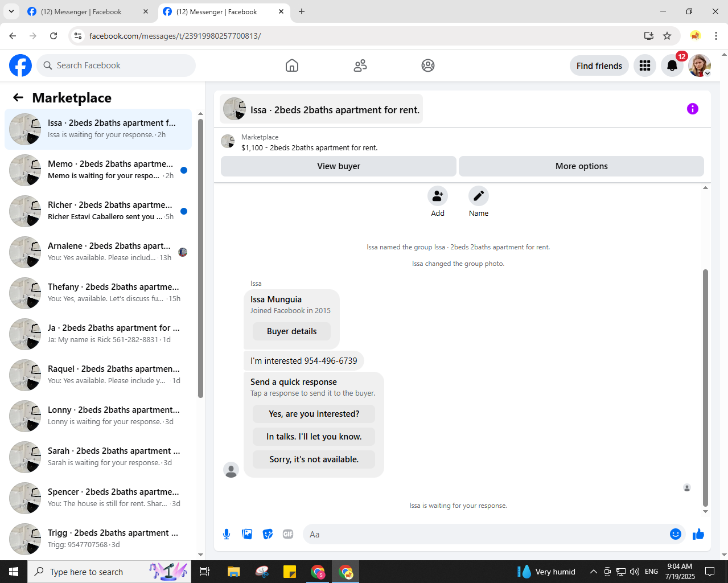Click the Name edit pencil icon
This screenshot has width=728, height=583.
tap(479, 196)
